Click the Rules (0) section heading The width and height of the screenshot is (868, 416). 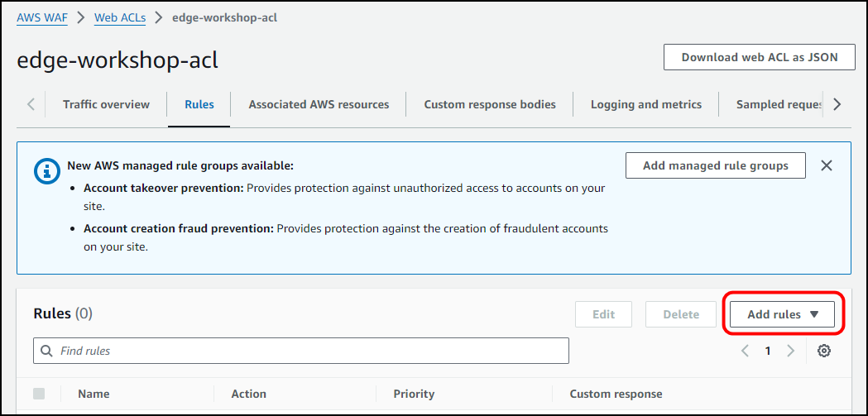click(x=63, y=314)
